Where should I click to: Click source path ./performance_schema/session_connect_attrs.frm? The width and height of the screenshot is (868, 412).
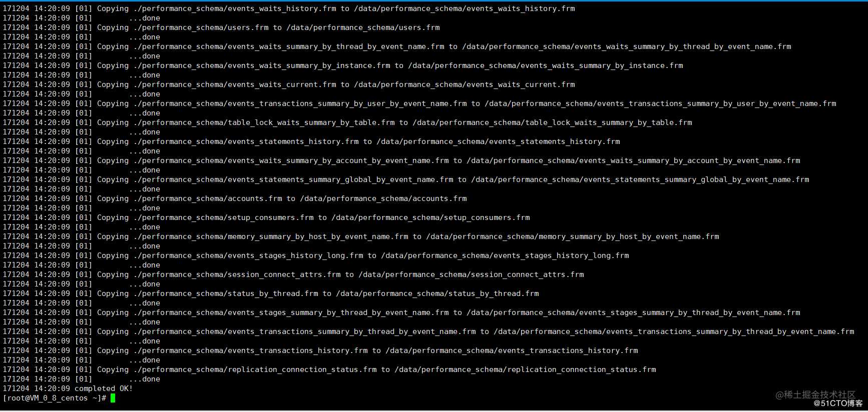point(237,274)
